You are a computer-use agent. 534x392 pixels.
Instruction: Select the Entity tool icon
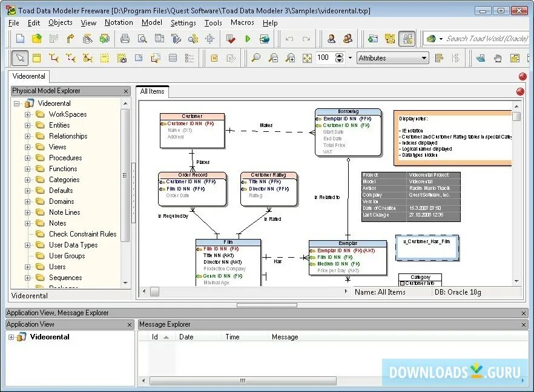click(x=37, y=58)
